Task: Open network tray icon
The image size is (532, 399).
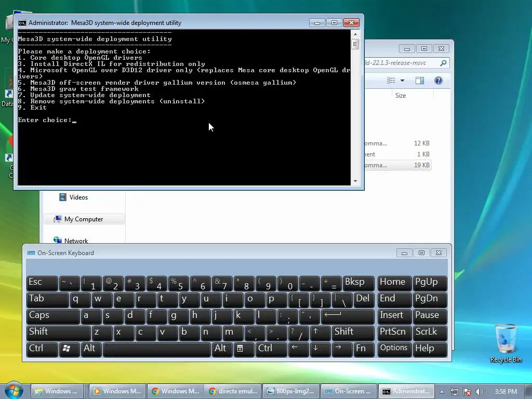Action: (455, 392)
